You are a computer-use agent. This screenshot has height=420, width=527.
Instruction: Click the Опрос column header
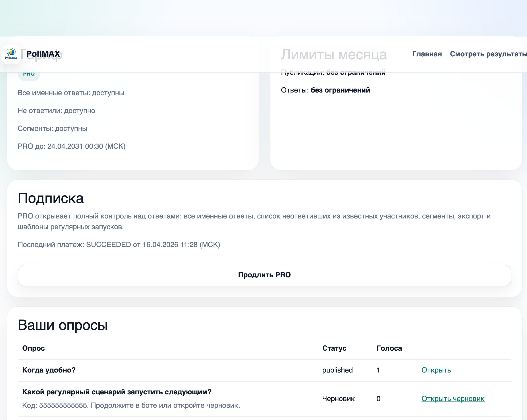[x=33, y=348]
